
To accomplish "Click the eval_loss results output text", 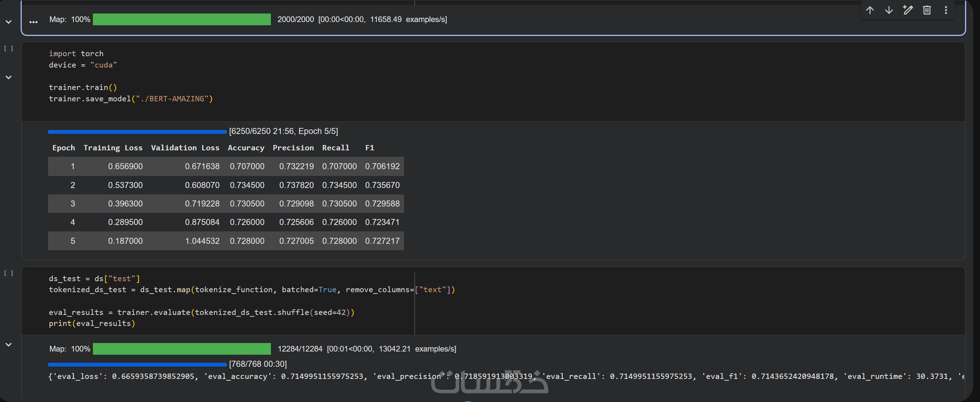I will coord(122,376).
